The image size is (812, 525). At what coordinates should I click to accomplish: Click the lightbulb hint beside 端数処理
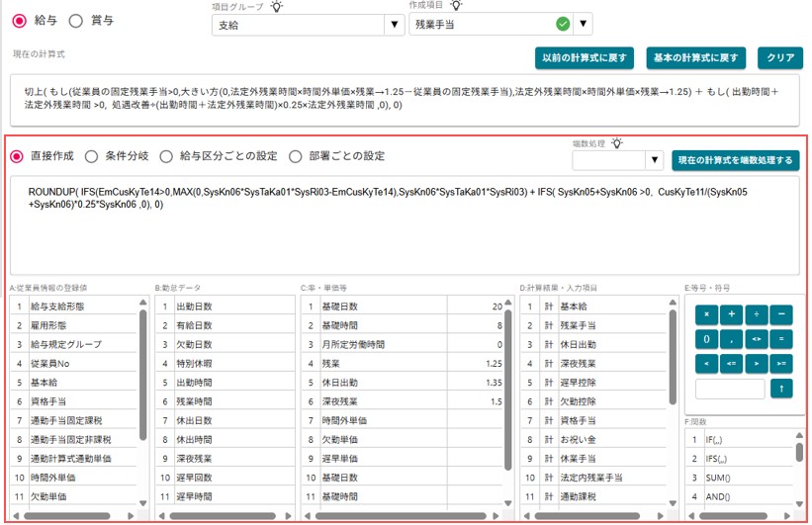617,143
